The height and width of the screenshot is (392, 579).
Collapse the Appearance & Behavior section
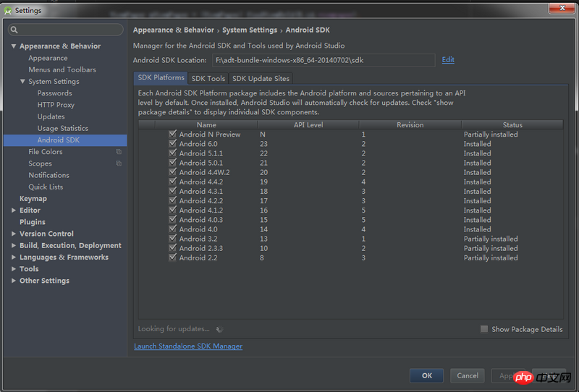(x=14, y=46)
